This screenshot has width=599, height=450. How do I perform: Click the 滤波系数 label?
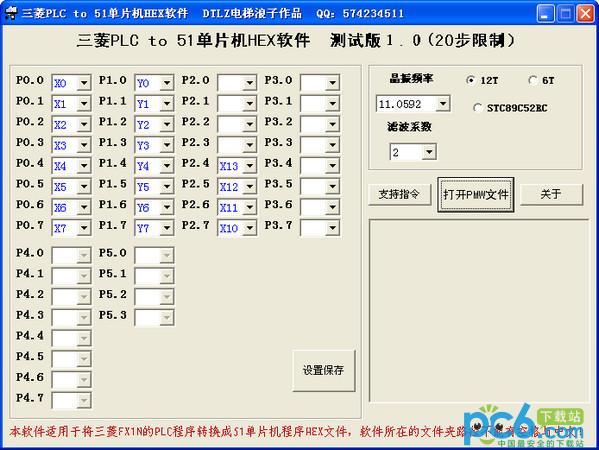click(x=410, y=127)
